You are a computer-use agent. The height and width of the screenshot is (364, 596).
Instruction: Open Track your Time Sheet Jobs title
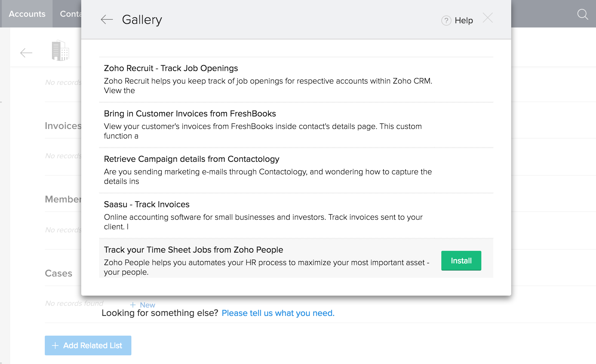click(193, 250)
